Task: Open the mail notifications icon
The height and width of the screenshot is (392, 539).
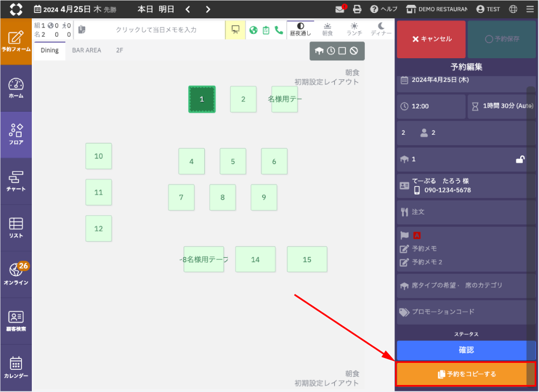Action: pyautogui.click(x=340, y=9)
